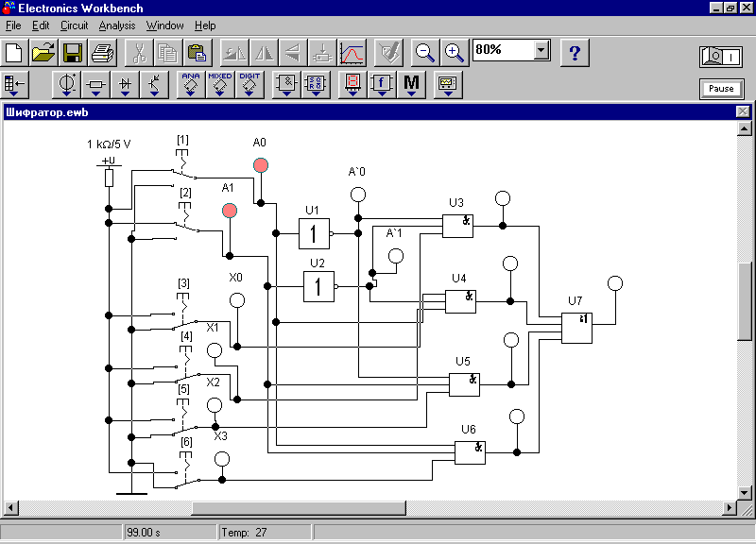Open the ANA analog ICs bin
Viewport: 756px width, 544px height.
pyautogui.click(x=191, y=84)
